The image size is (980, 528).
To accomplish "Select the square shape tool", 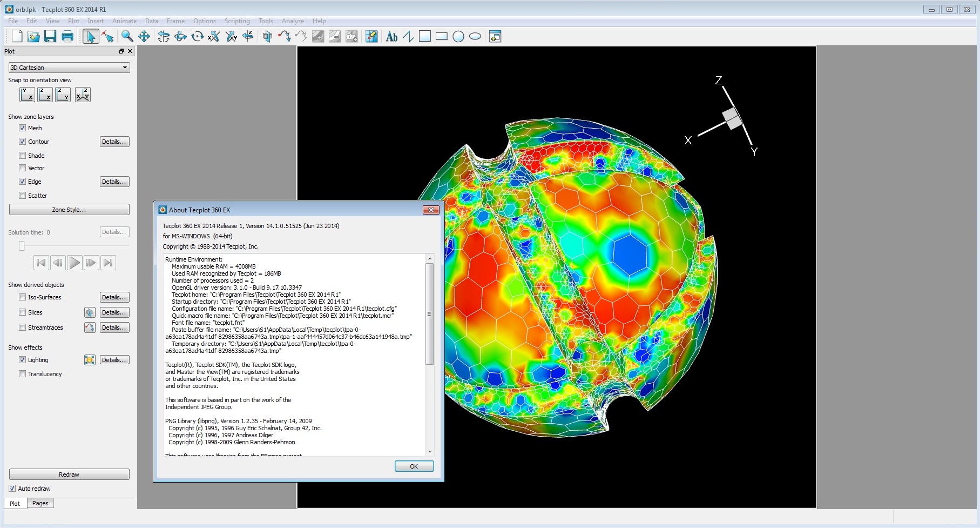I will [425, 36].
